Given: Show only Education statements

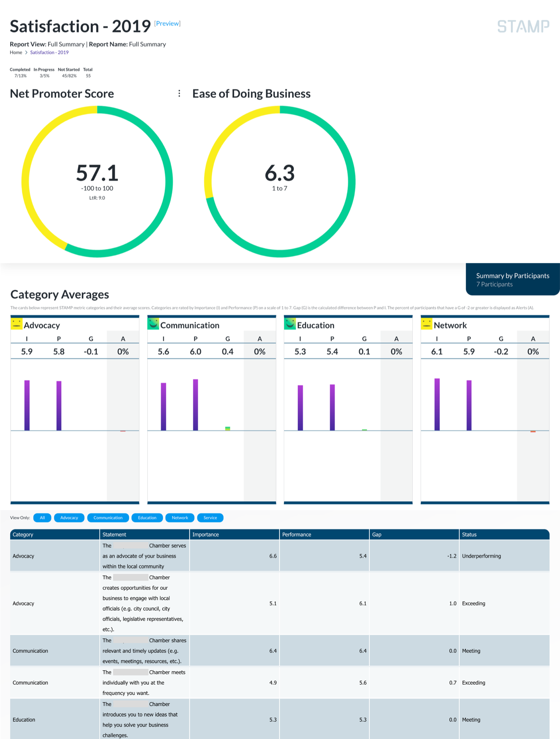Looking at the screenshot, I should click(147, 517).
